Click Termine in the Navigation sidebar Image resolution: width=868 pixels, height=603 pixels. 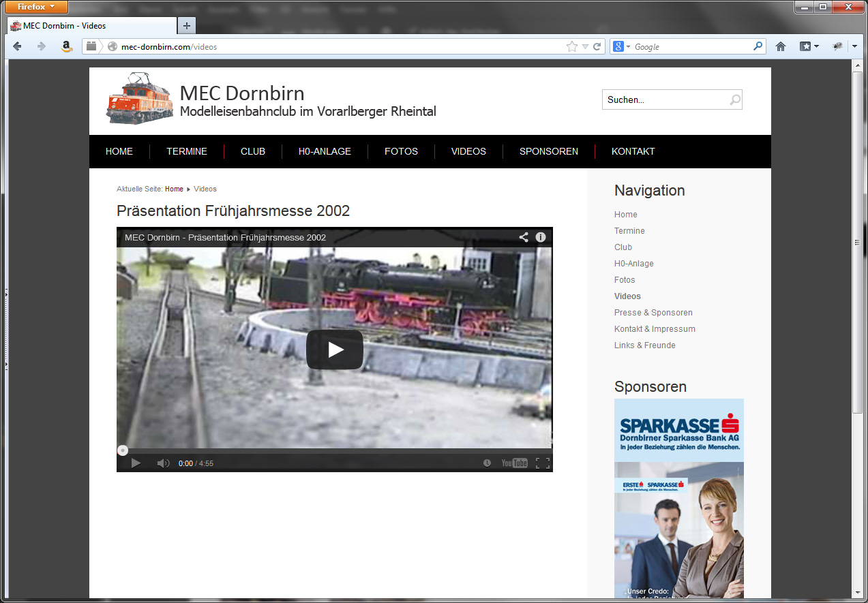[629, 231]
